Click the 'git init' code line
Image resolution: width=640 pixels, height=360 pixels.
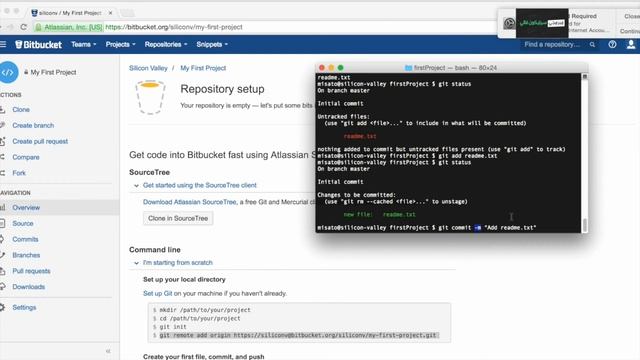click(173, 327)
